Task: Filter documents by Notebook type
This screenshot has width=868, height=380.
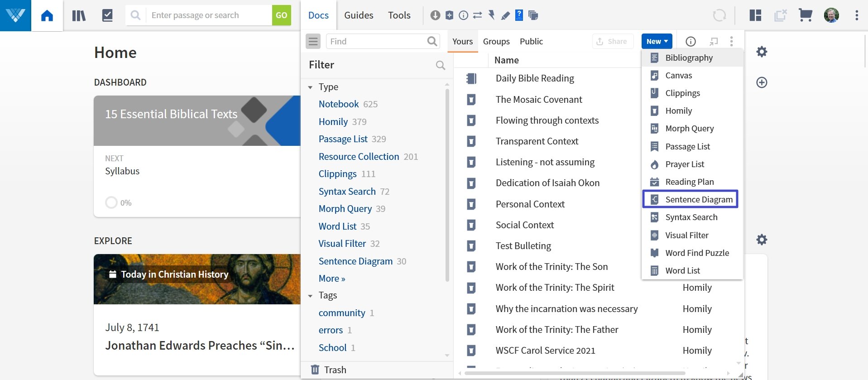Action: (x=338, y=104)
